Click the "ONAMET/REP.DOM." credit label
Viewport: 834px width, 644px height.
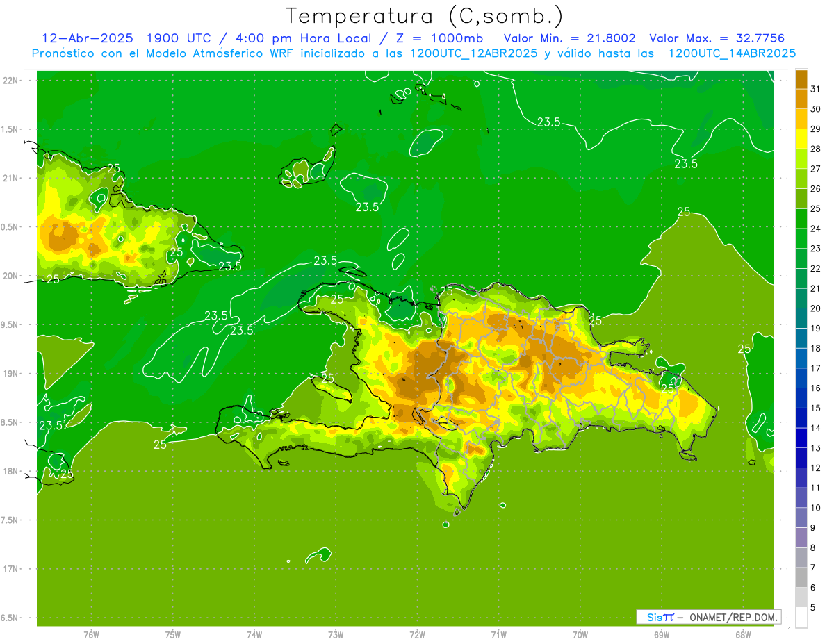coord(733,617)
